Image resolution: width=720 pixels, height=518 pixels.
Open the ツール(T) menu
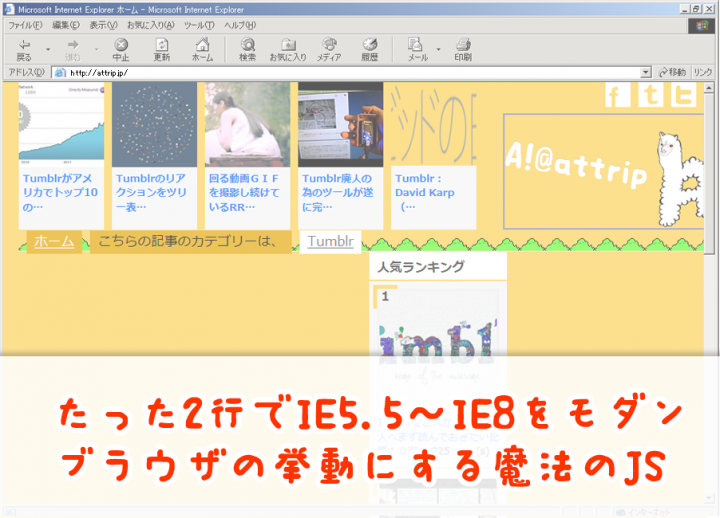199,25
